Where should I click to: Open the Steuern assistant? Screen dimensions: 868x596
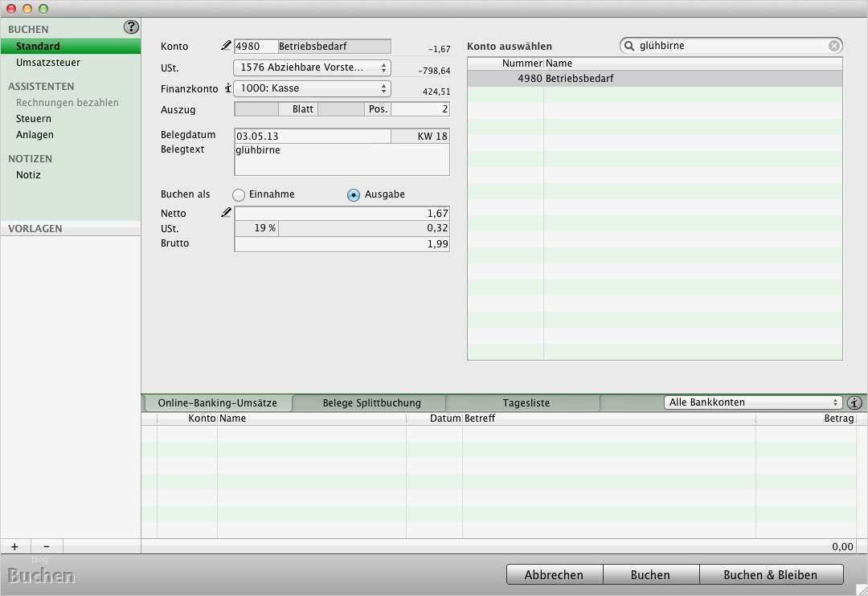33,118
